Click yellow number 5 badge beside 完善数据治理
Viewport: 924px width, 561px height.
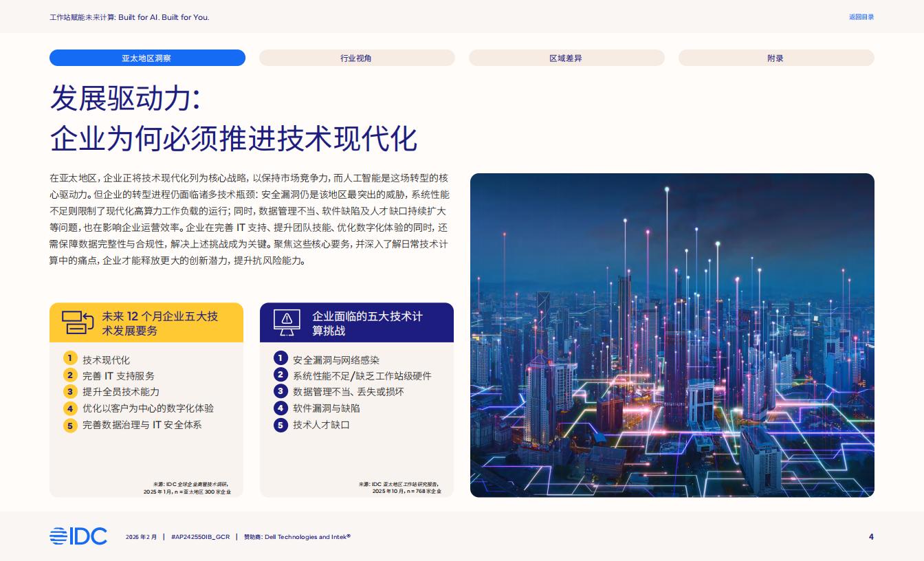click(69, 425)
